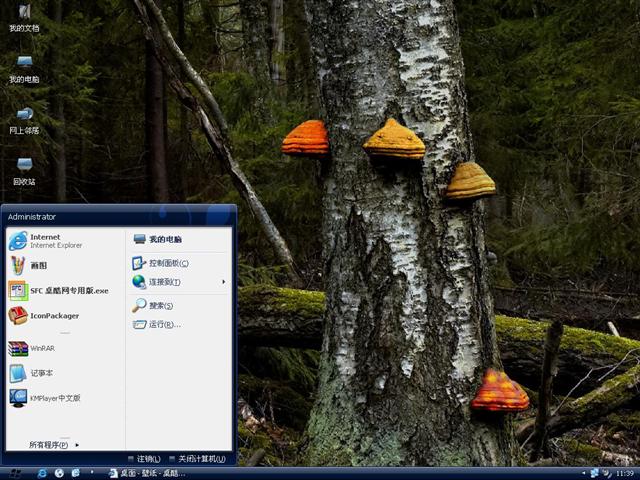Open IconPackager from the start menu
This screenshot has height=480, width=640.
65,316
